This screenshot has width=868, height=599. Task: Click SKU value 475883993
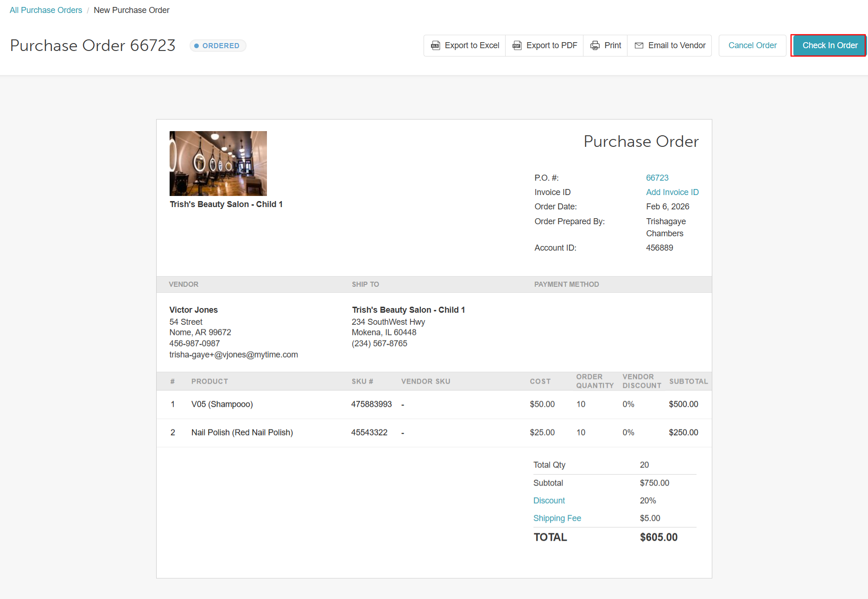click(371, 404)
